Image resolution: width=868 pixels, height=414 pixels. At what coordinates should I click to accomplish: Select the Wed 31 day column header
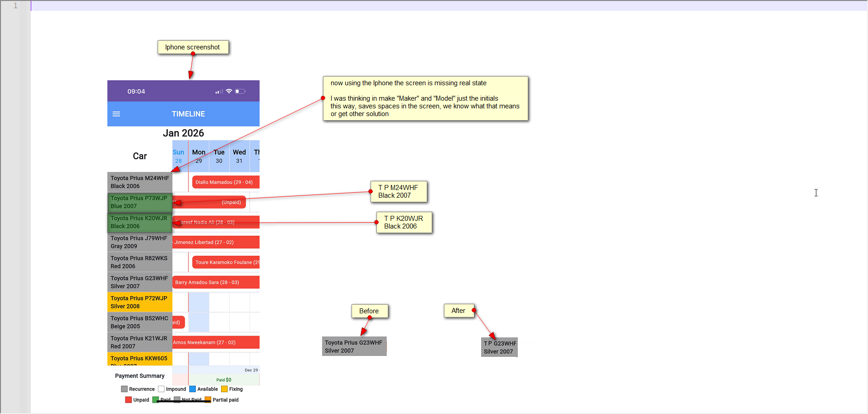click(239, 156)
